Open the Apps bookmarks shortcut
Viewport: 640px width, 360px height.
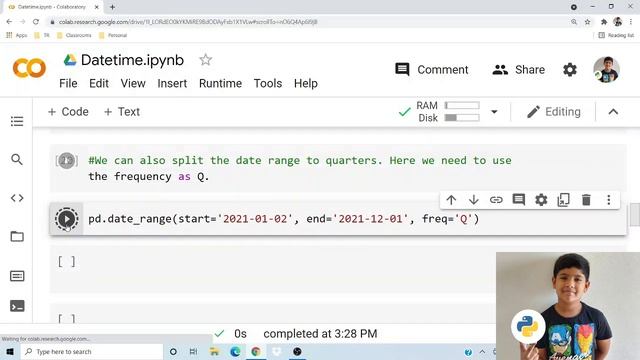[17, 36]
